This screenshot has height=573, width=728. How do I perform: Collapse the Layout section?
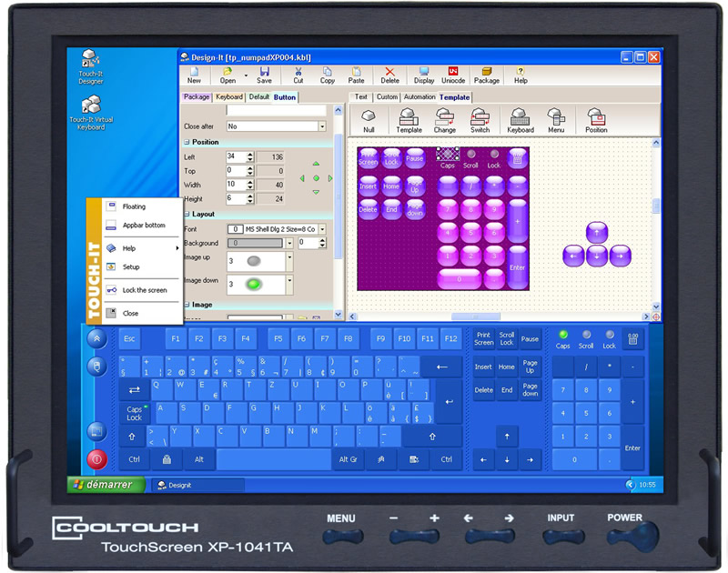[x=187, y=214]
